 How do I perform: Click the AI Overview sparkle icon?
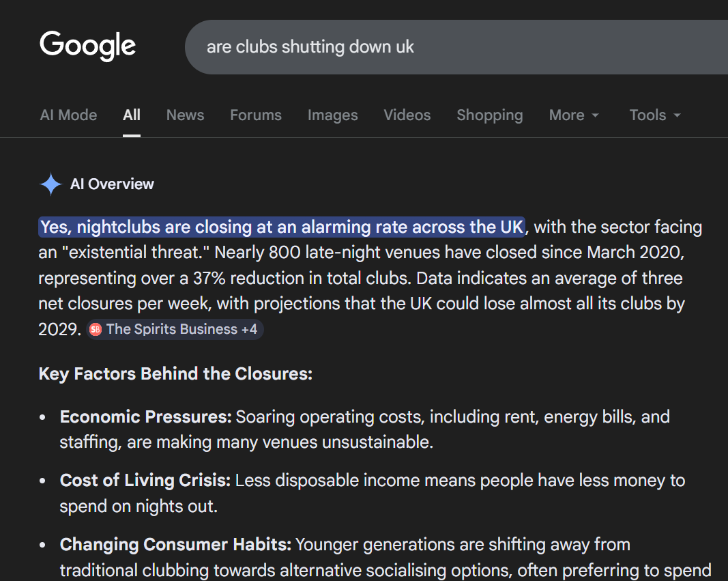[51, 184]
